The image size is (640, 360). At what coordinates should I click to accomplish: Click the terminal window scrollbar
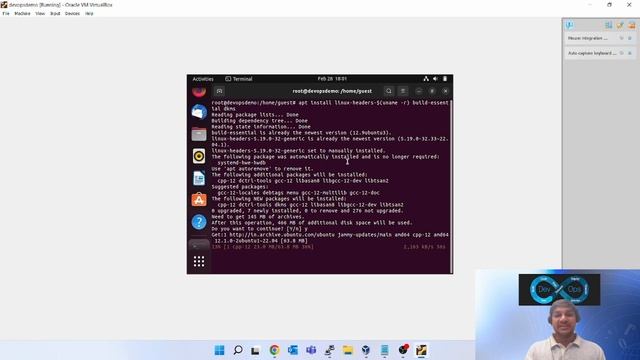click(x=451, y=186)
